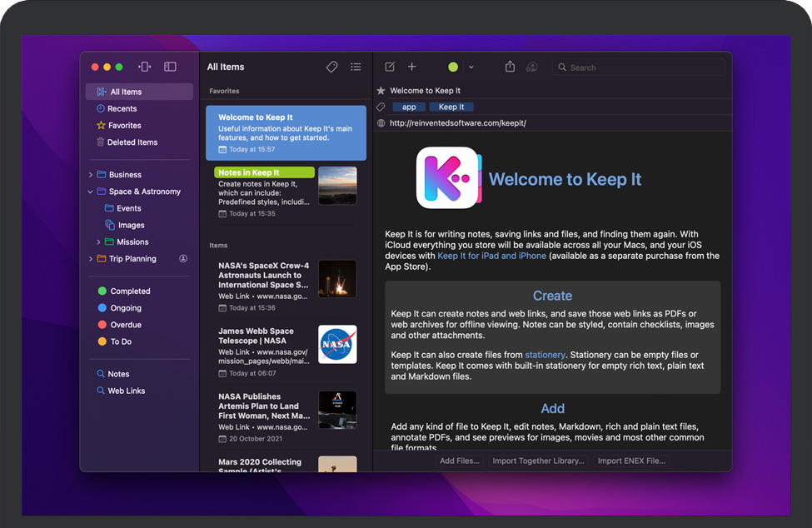Create a new note with compose icon
Image resolution: width=812 pixels, height=528 pixels.
(390, 67)
